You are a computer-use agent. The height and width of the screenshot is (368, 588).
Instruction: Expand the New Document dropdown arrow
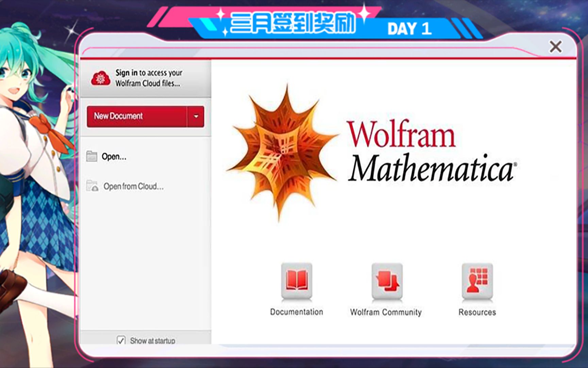[x=196, y=116]
